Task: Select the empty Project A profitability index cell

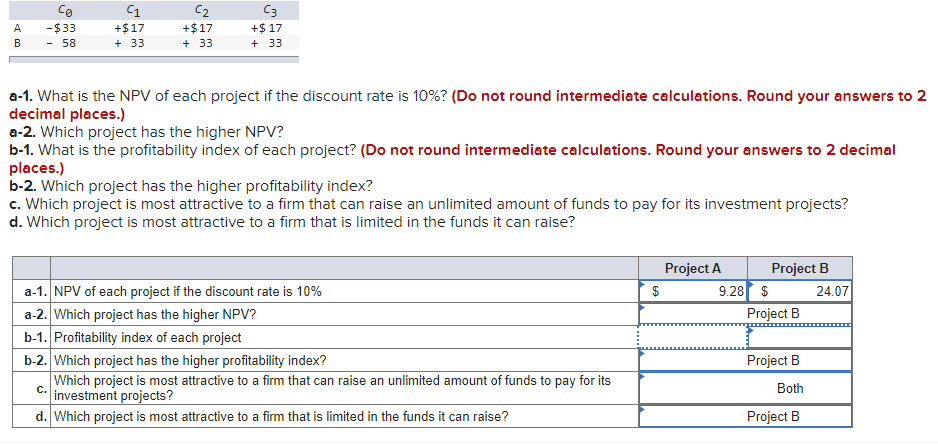Action: (692, 337)
